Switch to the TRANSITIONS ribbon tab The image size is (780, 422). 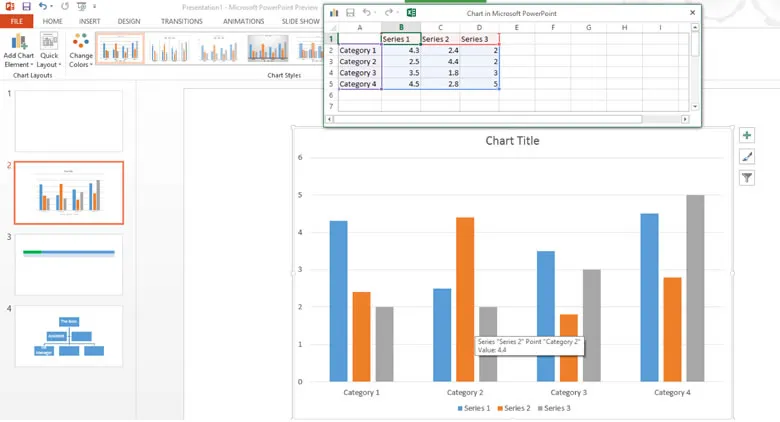(x=182, y=21)
